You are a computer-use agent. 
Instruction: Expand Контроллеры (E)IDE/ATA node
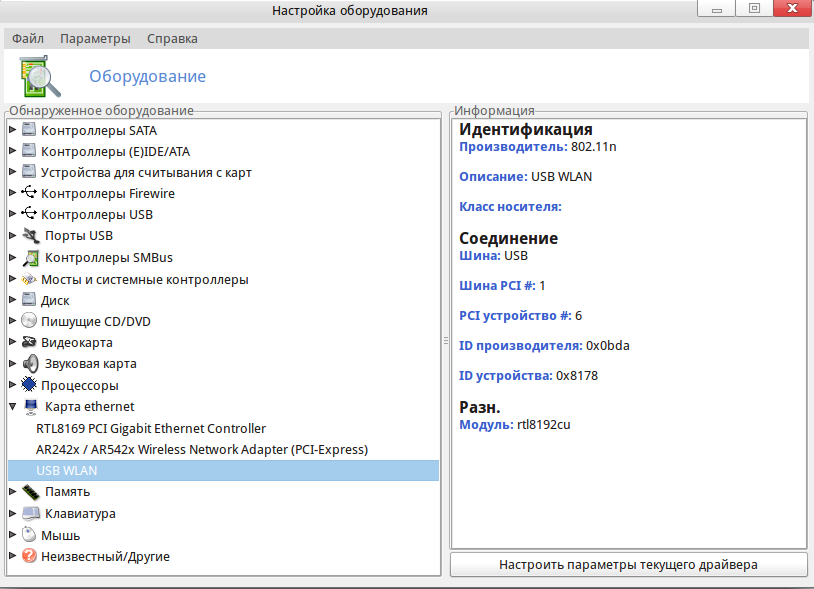pyautogui.click(x=12, y=150)
